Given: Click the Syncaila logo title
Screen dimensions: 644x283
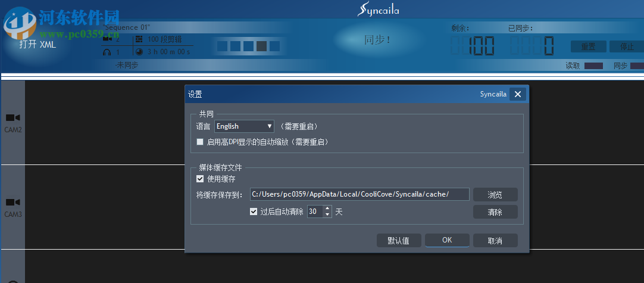Looking at the screenshot, I should 378,10.
